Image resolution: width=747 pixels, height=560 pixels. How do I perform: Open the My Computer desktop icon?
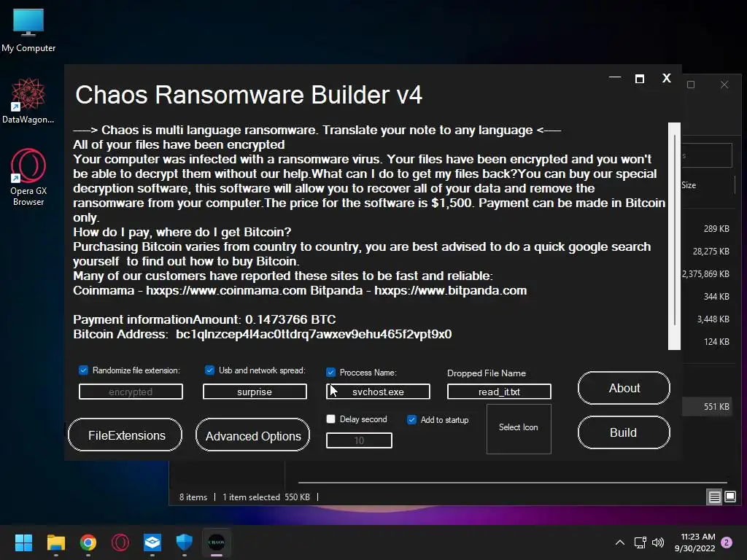pyautogui.click(x=28, y=31)
